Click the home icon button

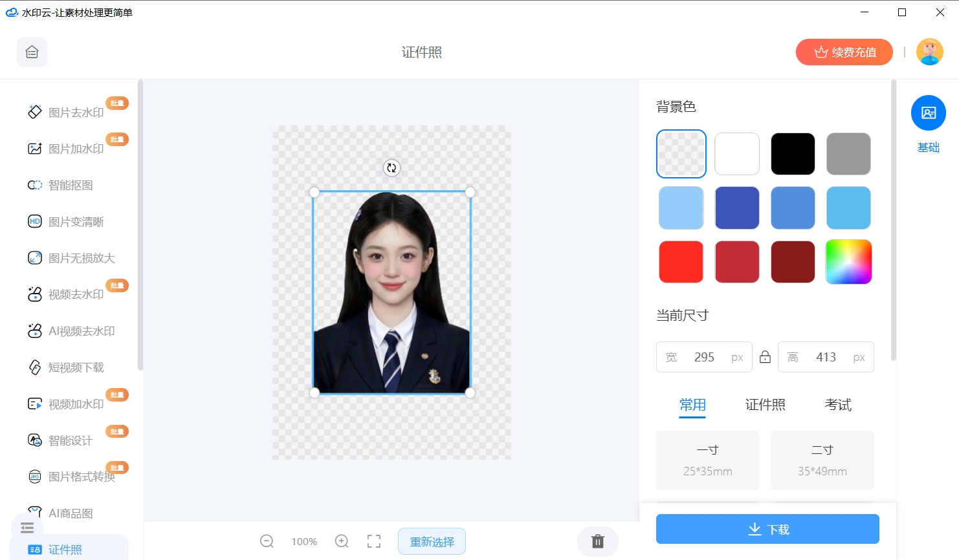(x=32, y=52)
